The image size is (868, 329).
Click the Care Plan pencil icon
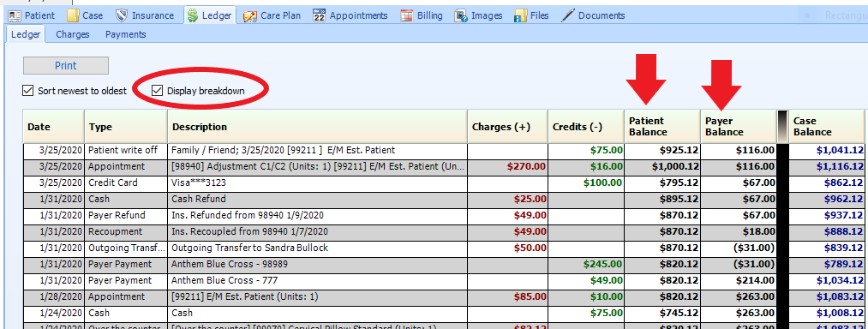[x=250, y=15]
